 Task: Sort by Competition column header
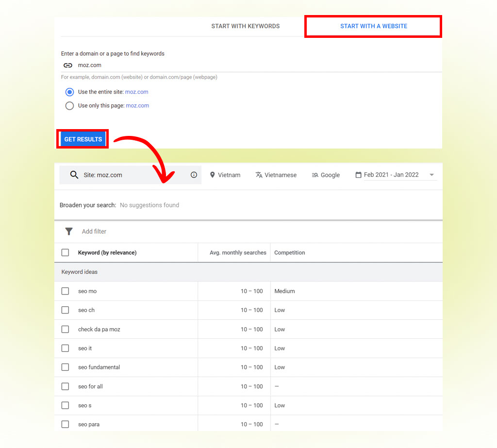[289, 253]
